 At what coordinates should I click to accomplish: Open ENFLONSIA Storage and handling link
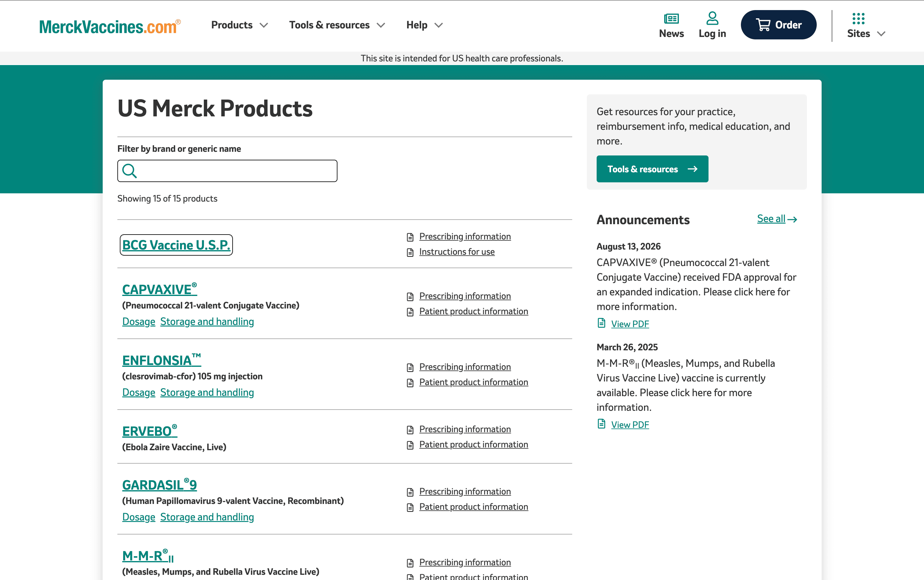[x=207, y=392]
